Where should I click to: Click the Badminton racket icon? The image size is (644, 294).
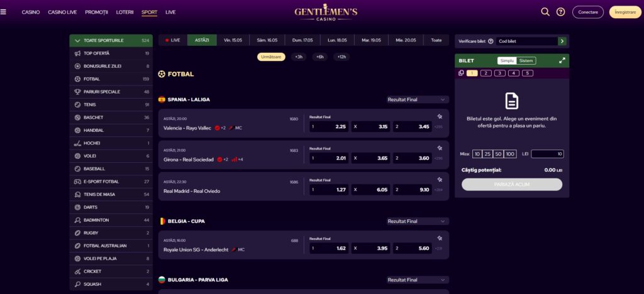coord(77,220)
